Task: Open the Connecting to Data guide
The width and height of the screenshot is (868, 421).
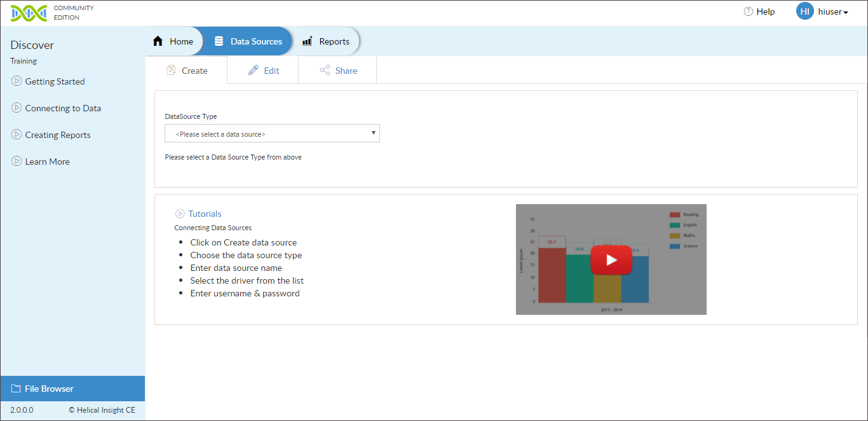Action: tap(62, 107)
